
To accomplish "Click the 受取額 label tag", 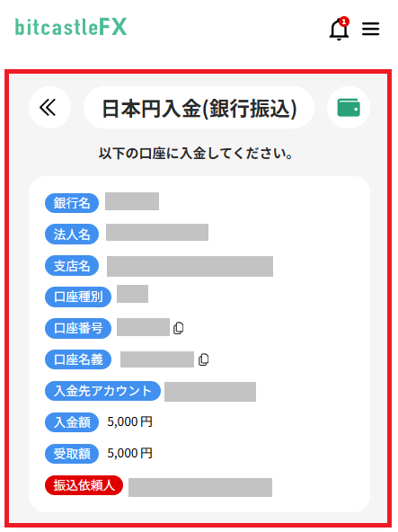I will coord(72,454).
